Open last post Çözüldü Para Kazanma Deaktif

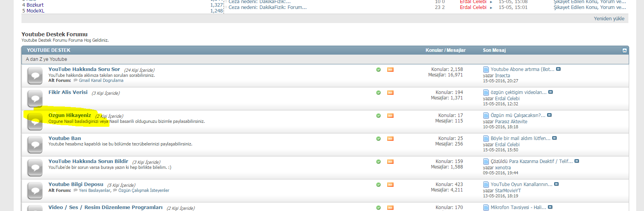[x=532, y=161]
